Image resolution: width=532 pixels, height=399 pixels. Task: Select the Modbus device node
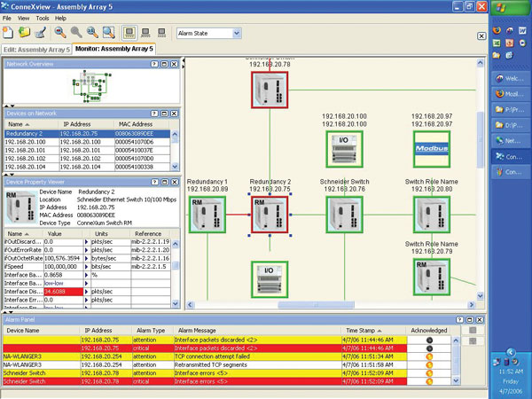pos(433,151)
